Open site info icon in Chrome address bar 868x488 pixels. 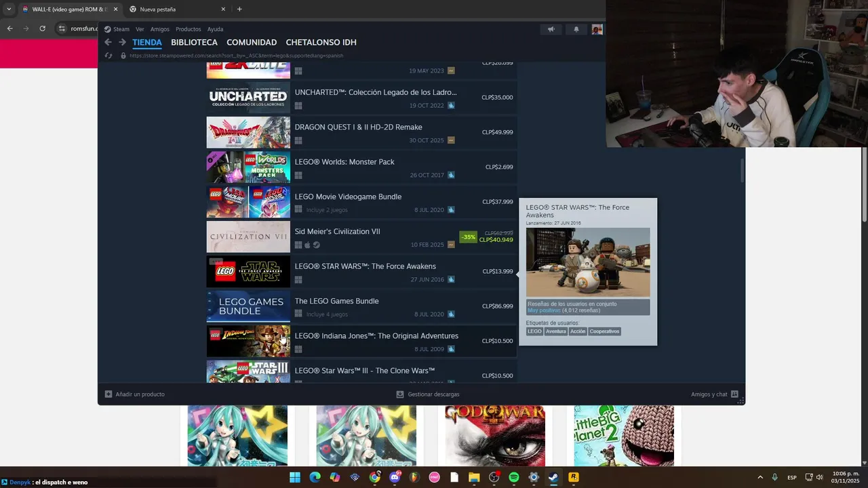62,28
